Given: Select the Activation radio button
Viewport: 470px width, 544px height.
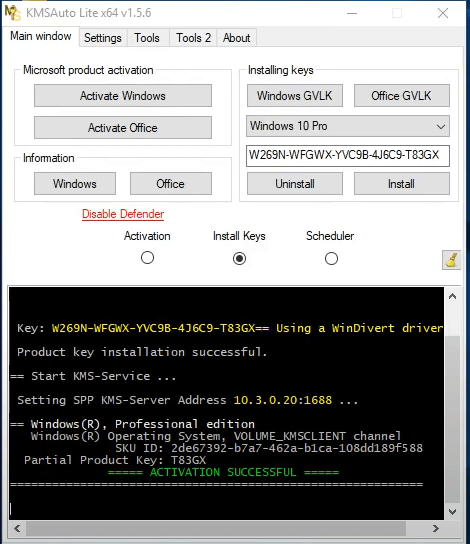Looking at the screenshot, I should (147, 258).
